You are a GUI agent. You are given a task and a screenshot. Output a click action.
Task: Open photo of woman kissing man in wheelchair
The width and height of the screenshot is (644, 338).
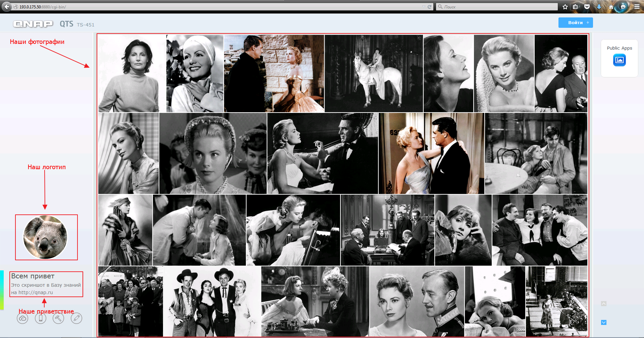point(293,230)
